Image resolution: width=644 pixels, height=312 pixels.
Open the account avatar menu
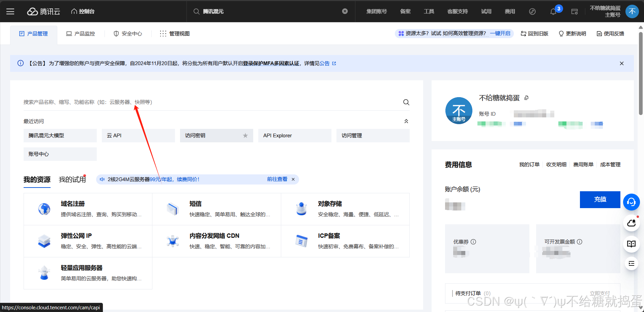(632, 11)
